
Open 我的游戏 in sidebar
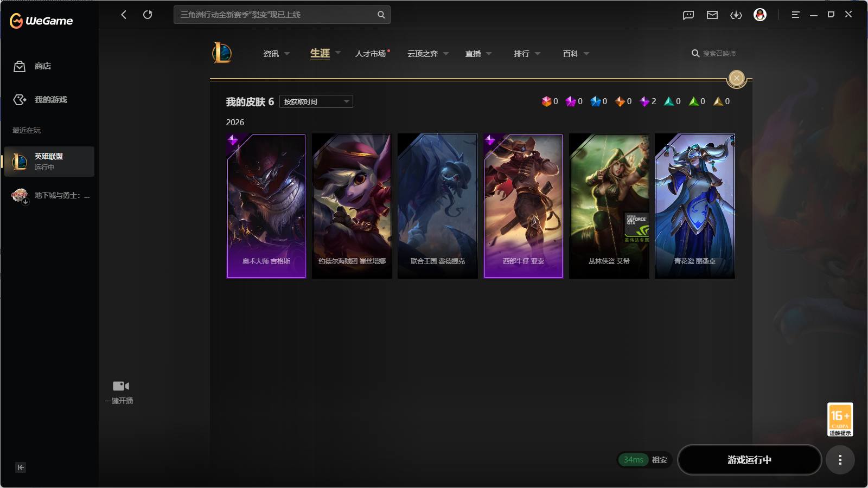(40, 100)
